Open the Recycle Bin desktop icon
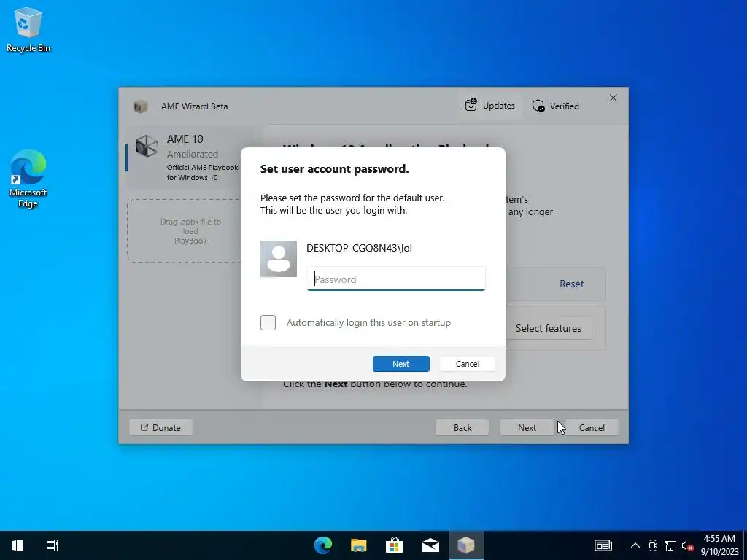747x560 pixels. (28, 30)
